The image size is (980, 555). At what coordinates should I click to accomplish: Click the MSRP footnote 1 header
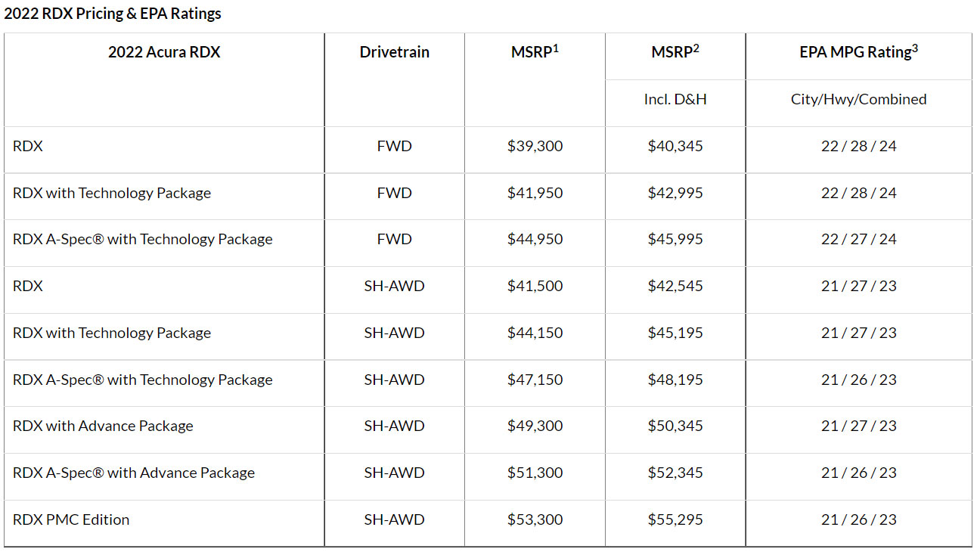(535, 52)
